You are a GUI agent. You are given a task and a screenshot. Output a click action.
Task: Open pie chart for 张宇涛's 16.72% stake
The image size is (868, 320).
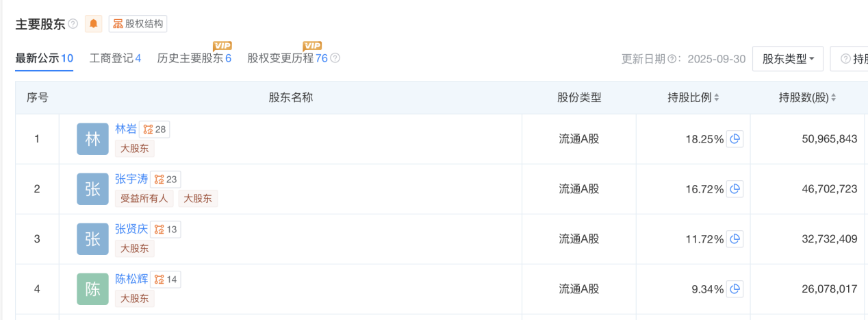click(735, 189)
